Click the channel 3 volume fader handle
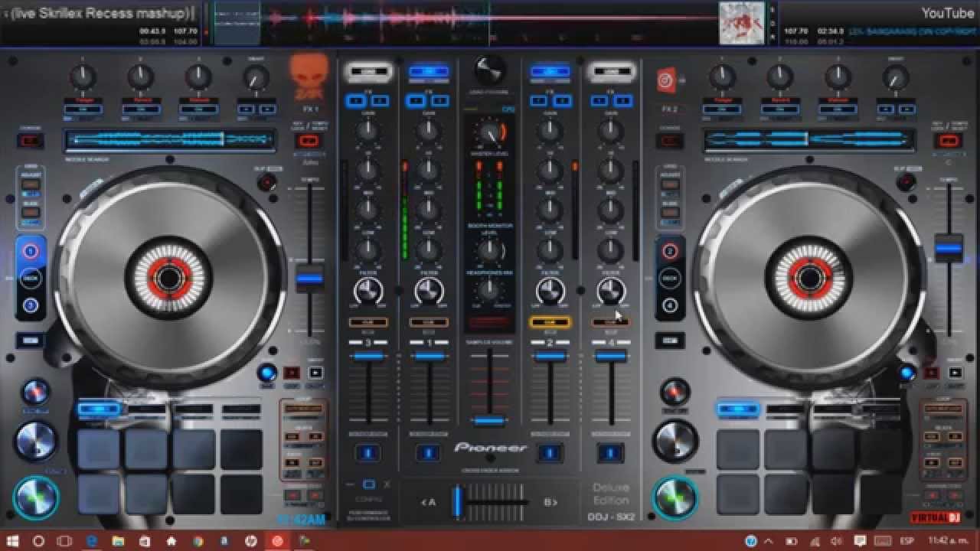 tap(367, 356)
